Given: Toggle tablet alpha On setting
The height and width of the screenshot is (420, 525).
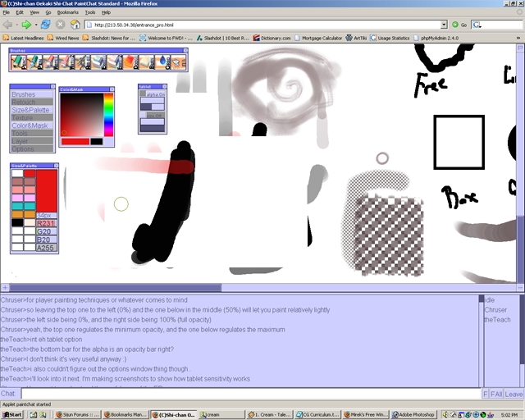Looking at the screenshot, I should point(153,94).
